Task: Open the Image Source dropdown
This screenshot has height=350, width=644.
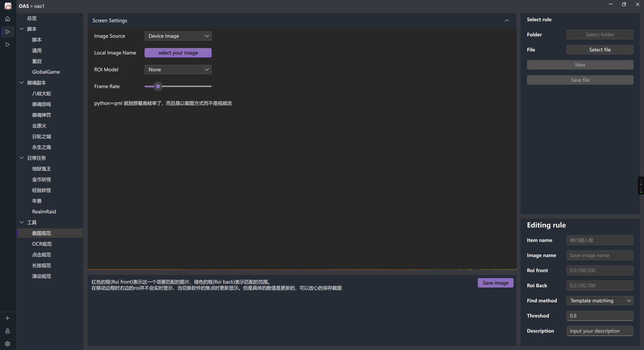Action: [178, 36]
